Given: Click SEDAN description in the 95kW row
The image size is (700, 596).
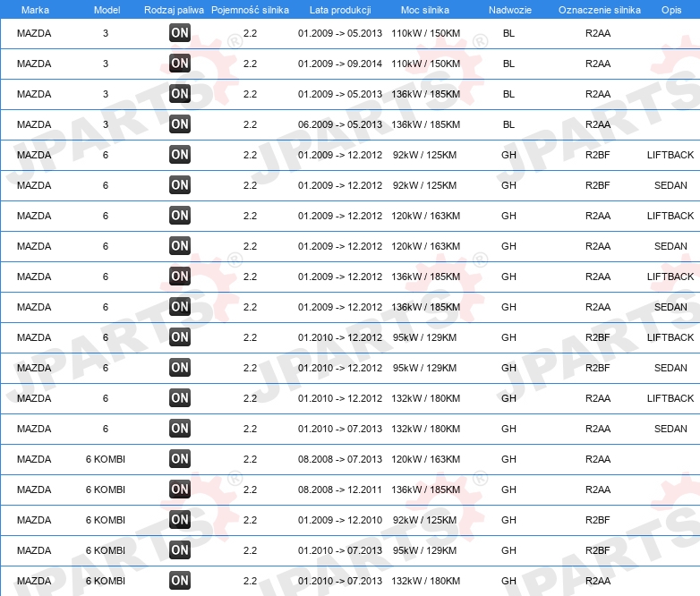Looking at the screenshot, I should click(x=670, y=368).
